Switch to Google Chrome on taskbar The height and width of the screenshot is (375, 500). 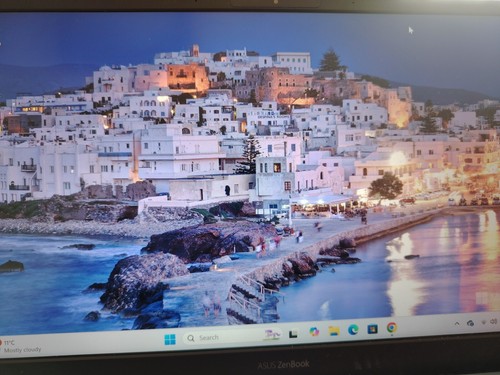pyautogui.click(x=392, y=328)
